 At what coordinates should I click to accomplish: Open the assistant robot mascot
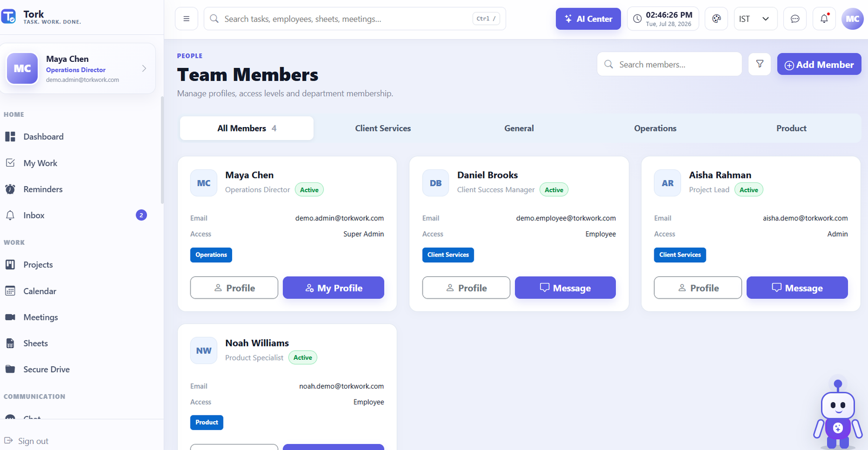coord(838,414)
